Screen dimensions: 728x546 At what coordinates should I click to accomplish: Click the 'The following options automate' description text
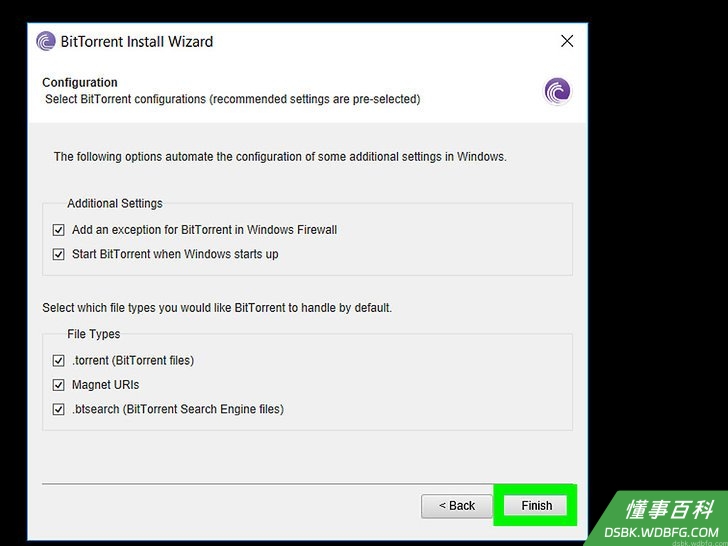(x=280, y=157)
